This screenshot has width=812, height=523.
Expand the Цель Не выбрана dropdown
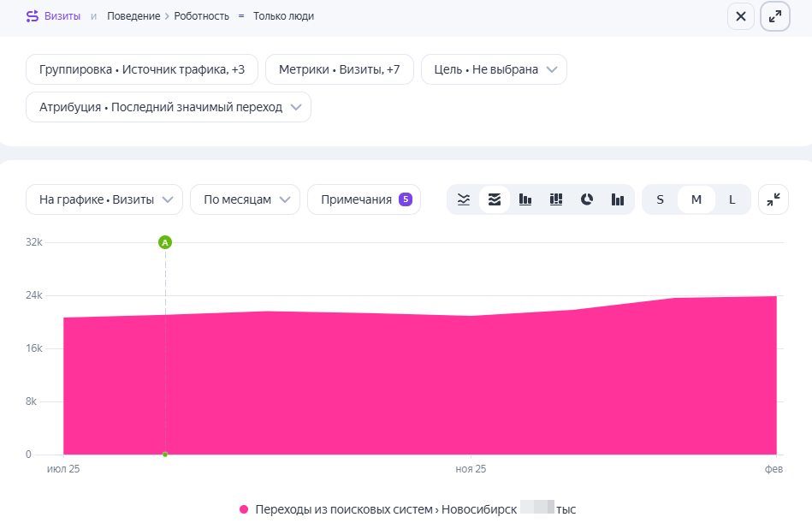pos(494,69)
